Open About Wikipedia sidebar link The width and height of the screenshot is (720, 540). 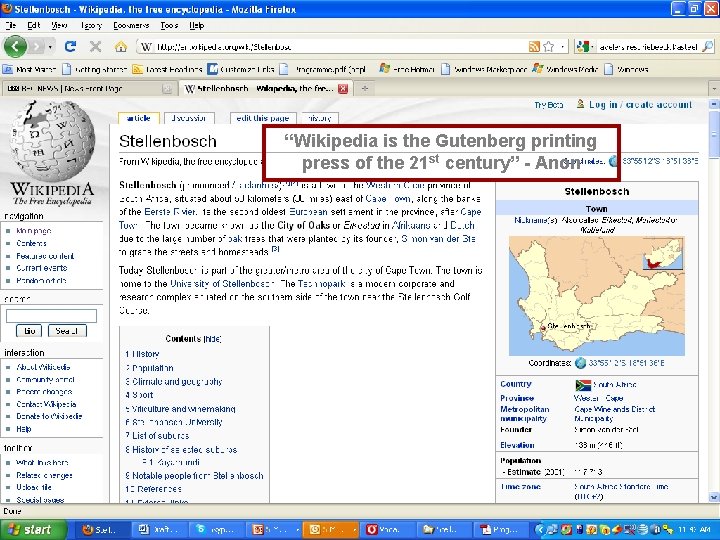pyautogui.click(x=43, y=367)
